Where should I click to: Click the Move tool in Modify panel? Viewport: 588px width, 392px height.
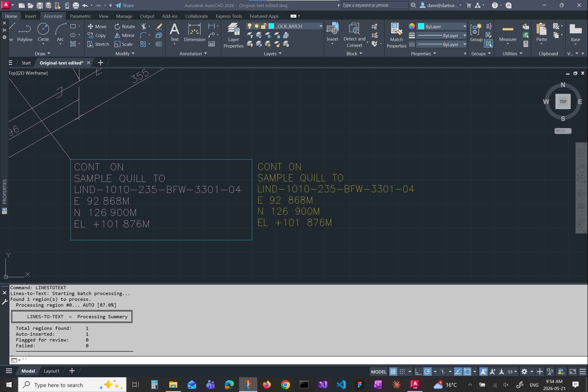pos(97,26)
